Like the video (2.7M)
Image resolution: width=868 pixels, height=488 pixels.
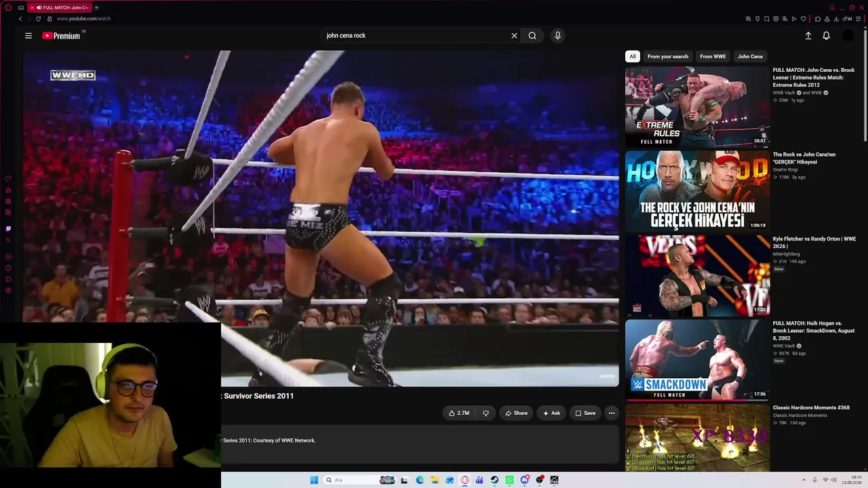pos(459,413)
